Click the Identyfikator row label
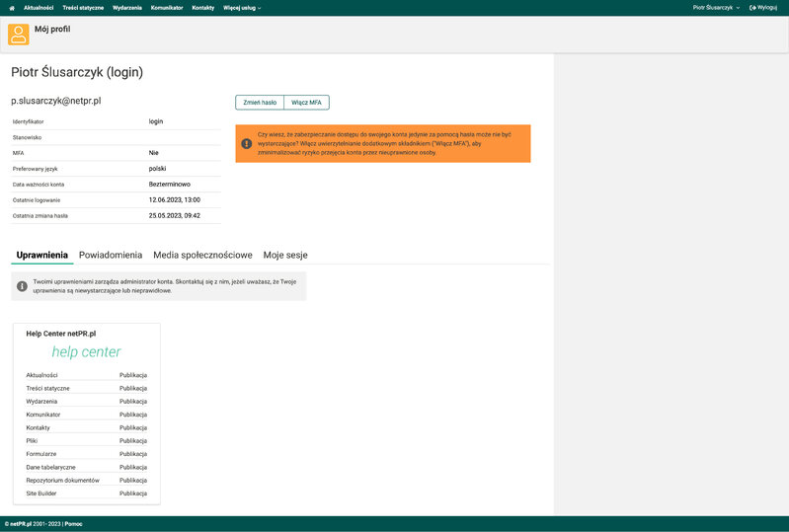 (29, 121)
